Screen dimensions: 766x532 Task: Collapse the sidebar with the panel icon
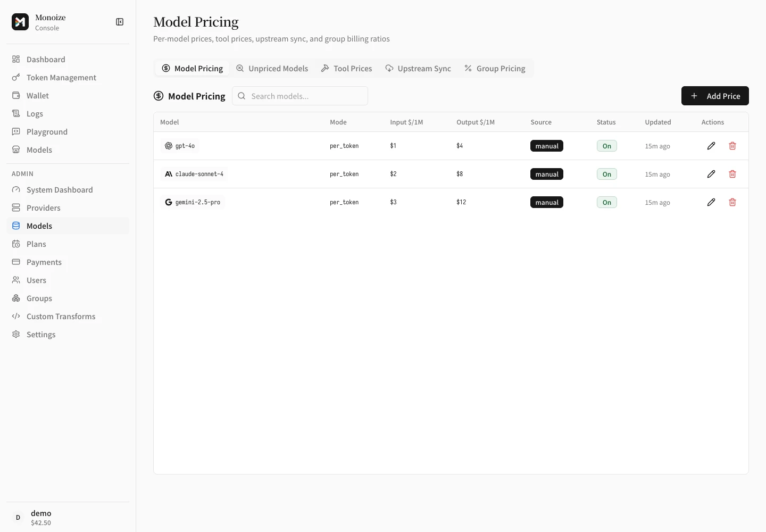click(x=120, y=22)
